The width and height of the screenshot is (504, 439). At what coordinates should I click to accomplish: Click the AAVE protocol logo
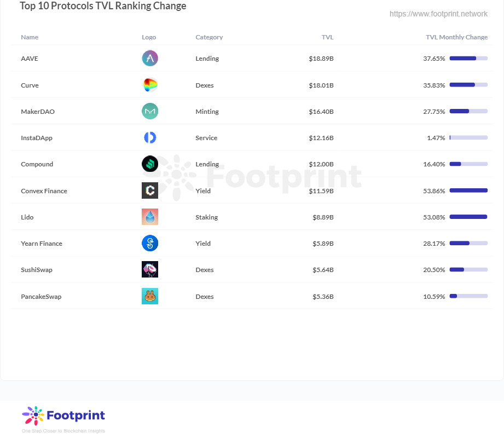point(149,58)
